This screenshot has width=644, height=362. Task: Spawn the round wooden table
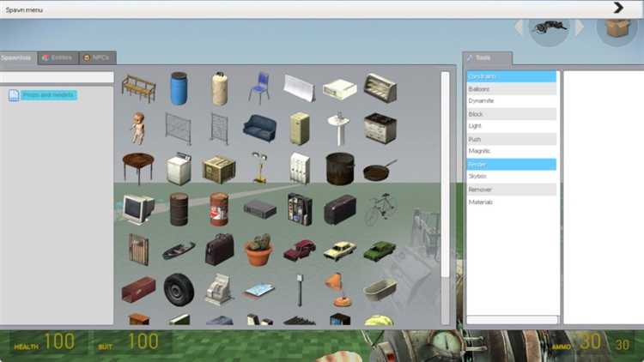pos(138,168)
